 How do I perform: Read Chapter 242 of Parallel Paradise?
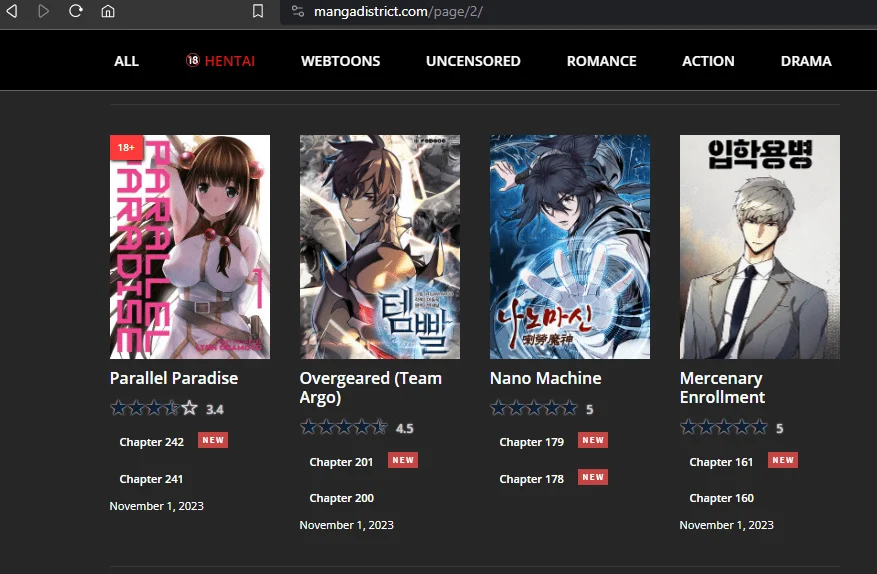tap(152, 442)
